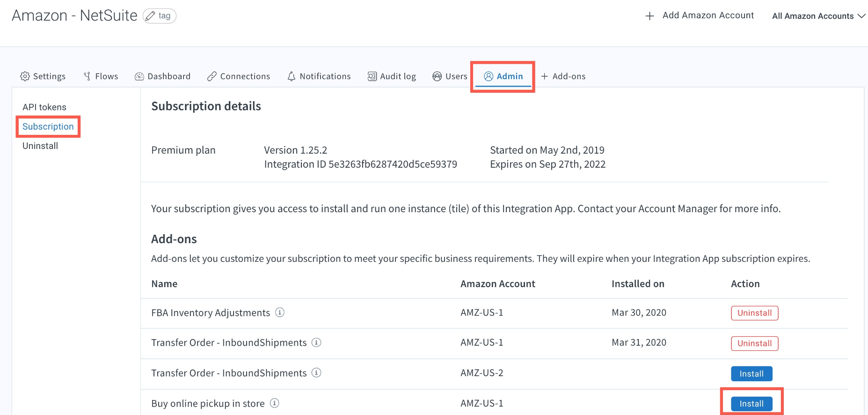The height and width of the screenshot is (415, 868).
Task: Uninstall FBA Inventory Adjustments add-on
Action: click(755, 313)
